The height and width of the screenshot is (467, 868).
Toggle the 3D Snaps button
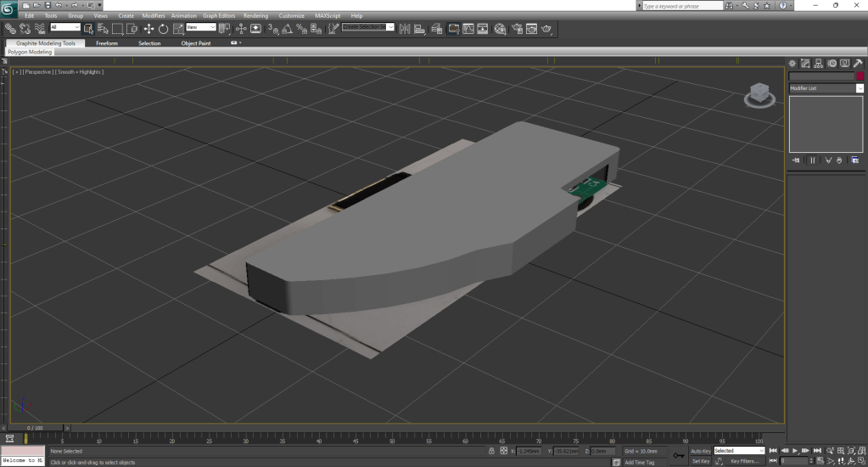point(273,29)
